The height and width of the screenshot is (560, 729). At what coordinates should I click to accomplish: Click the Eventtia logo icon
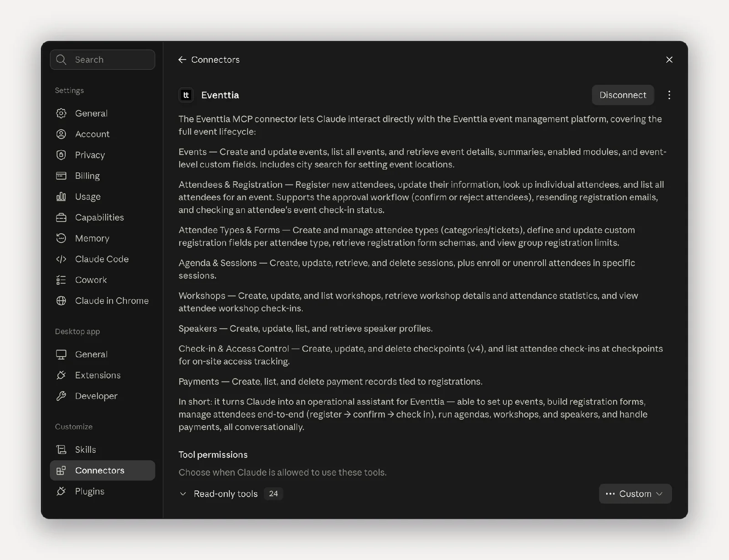[186, 95]
